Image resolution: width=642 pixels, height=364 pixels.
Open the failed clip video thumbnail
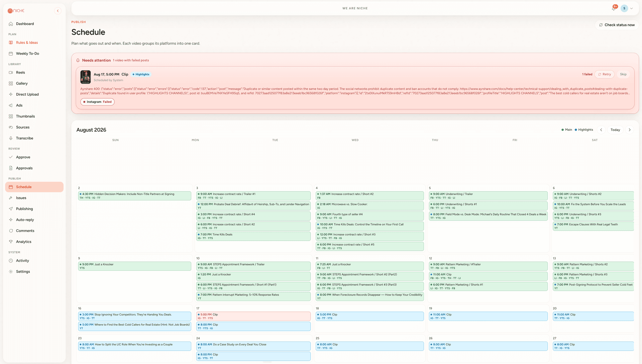[x=86, y=77]
